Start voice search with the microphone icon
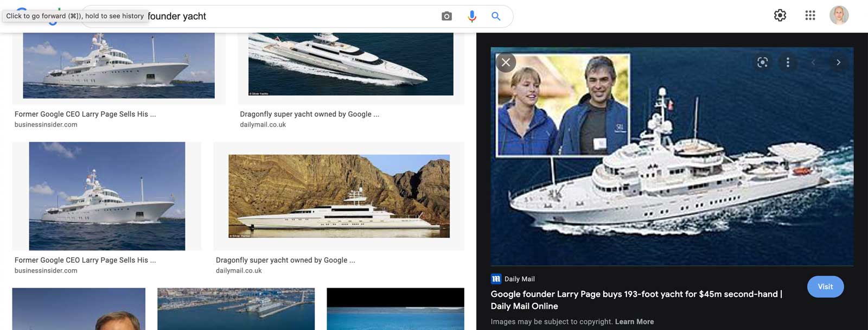Screen dimensions: 868x330 tap(471, 16)
